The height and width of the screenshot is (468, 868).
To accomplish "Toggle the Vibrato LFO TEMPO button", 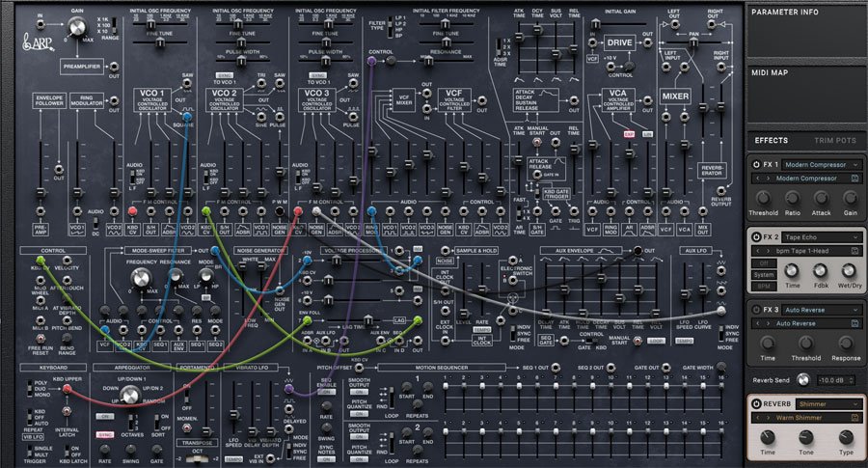I will pyautogui.click(x=233, y=459).
